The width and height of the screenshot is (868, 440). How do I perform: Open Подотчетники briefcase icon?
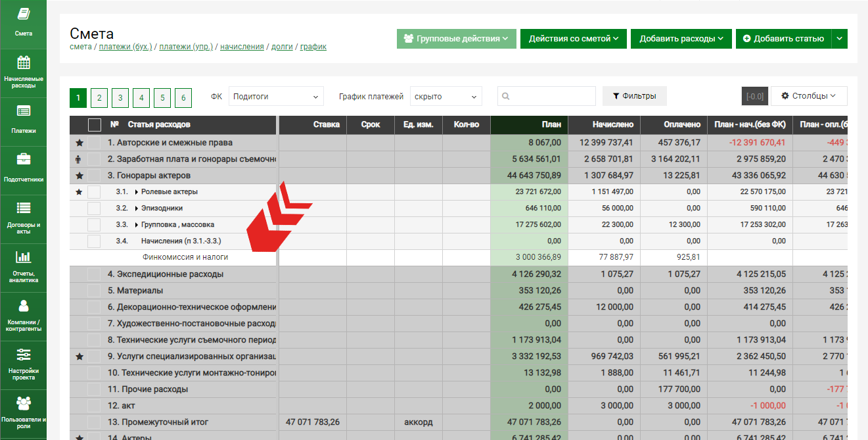pos(24,159)
